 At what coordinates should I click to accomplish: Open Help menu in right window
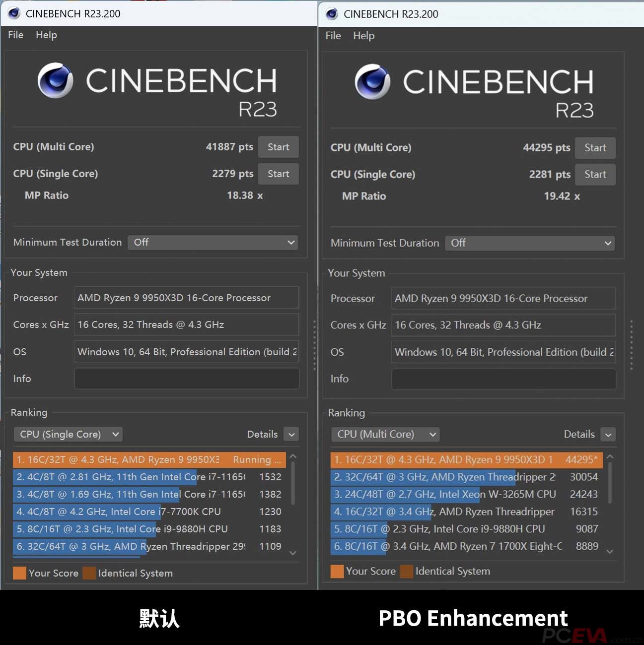(x=363, y=36)
